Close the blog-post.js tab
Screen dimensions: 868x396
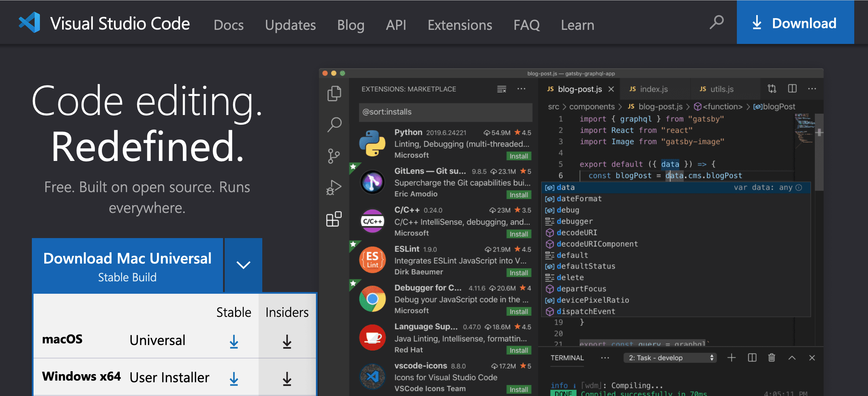point(611,89)
